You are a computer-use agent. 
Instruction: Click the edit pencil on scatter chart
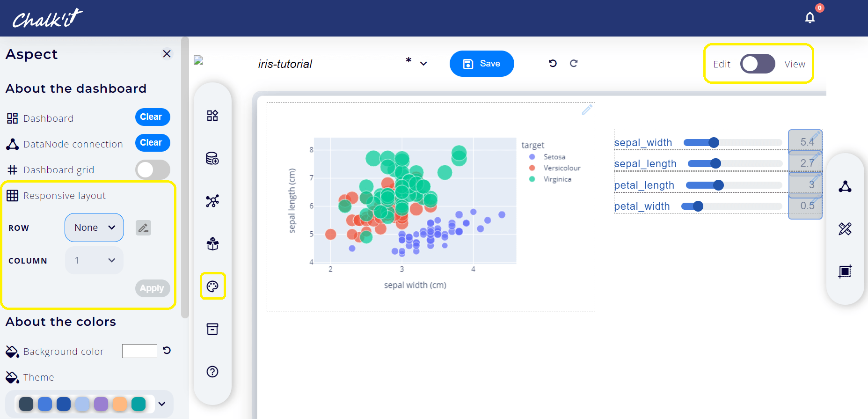click(x=587, y=110)
